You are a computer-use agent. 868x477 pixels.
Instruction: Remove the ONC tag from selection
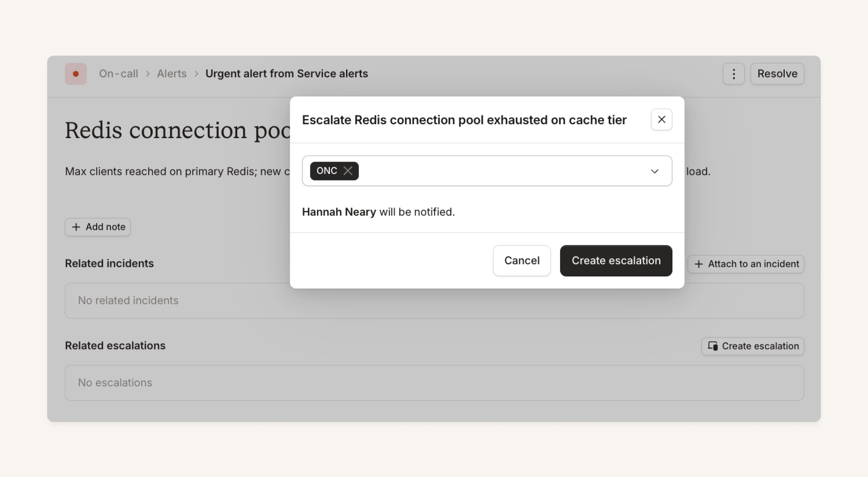pos(348,171)
